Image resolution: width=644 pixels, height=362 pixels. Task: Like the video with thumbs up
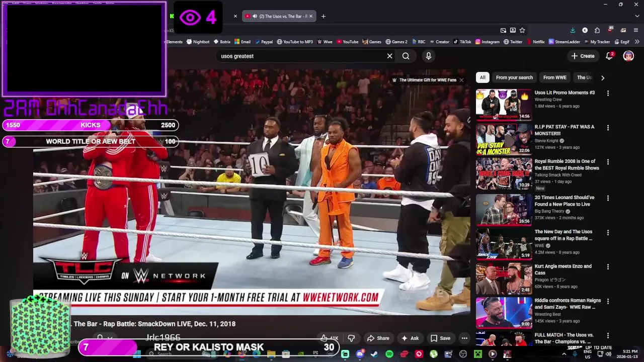(x=329, y=338)
